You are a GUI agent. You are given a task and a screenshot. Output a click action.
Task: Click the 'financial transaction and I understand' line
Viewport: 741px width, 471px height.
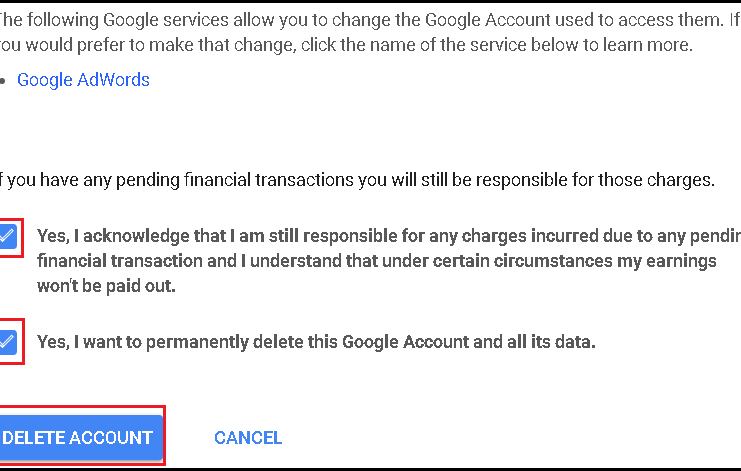(x=377, y=261)
